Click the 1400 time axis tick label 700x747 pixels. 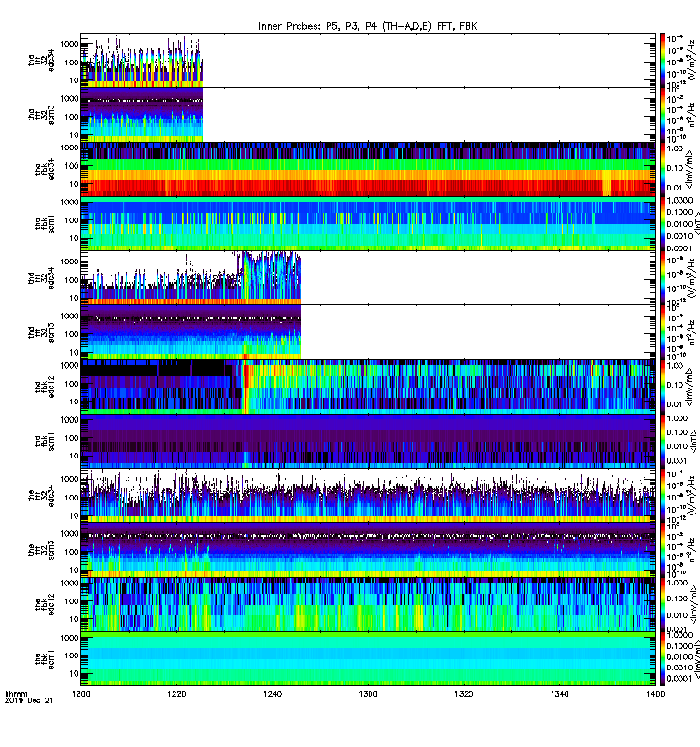655,694
